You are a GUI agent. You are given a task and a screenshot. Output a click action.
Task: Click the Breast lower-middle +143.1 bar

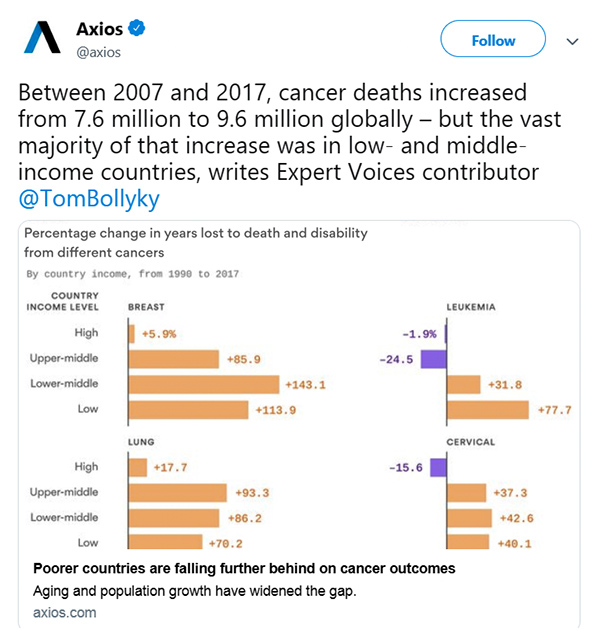click(204, 385)
